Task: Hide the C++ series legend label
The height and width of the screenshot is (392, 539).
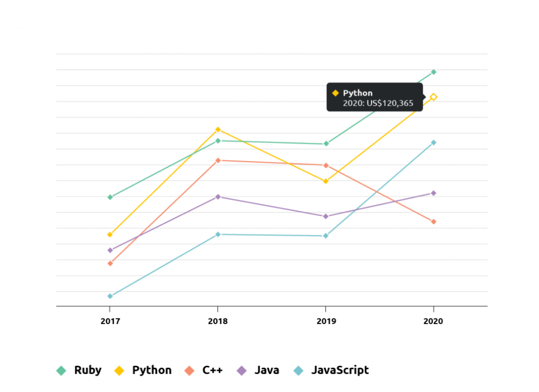Action: [213, 370]
